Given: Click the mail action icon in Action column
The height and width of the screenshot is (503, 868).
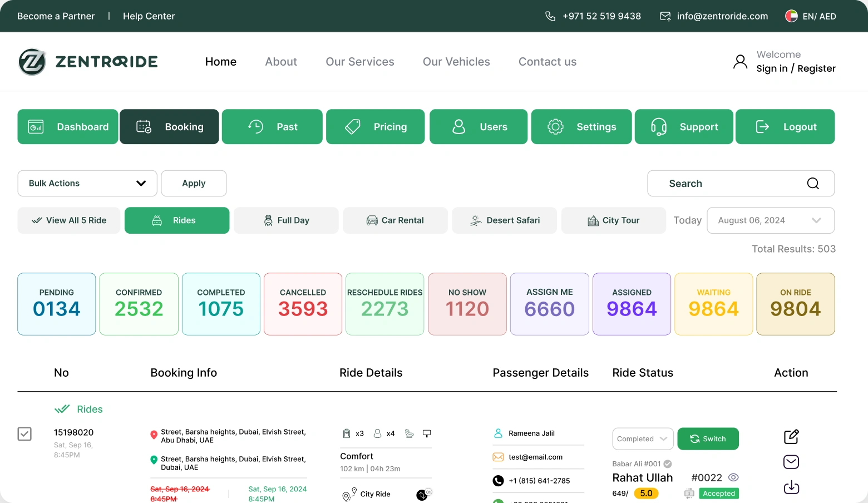Looking at the screenshot, I should pyautogui.click(x=791, y=462).
